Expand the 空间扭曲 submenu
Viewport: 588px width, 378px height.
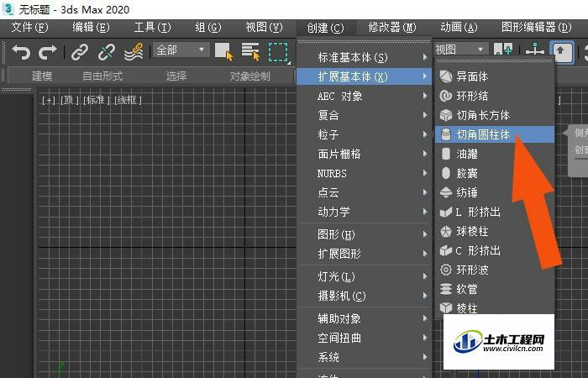click(364, 338)
